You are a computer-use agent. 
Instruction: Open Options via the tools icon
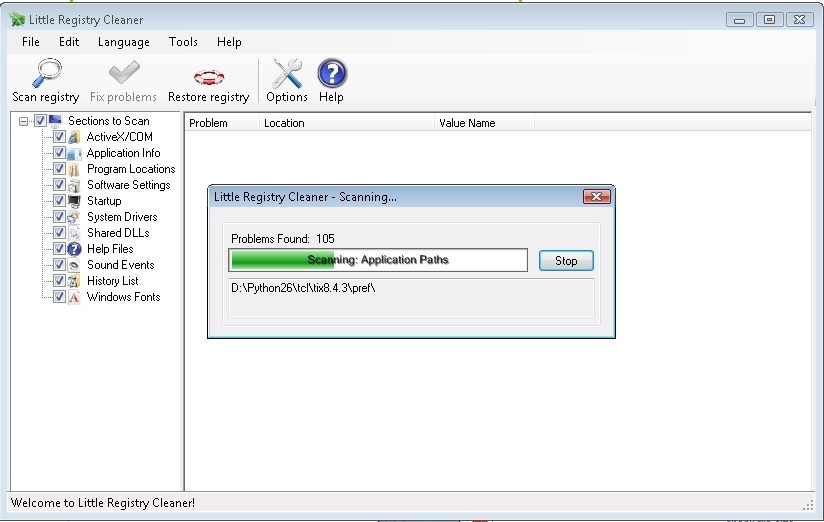point(287,73)
